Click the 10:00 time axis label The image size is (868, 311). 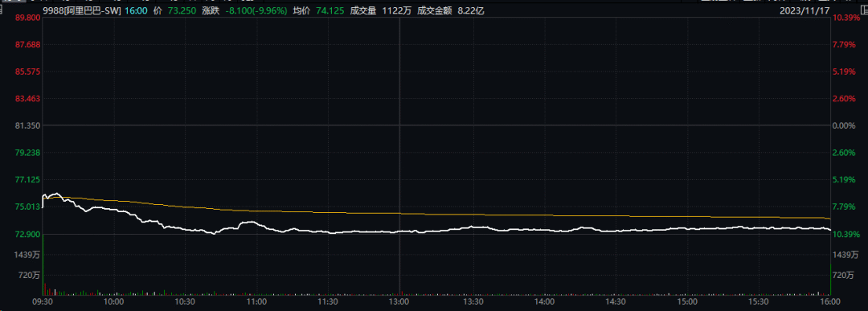pos(113,302)
